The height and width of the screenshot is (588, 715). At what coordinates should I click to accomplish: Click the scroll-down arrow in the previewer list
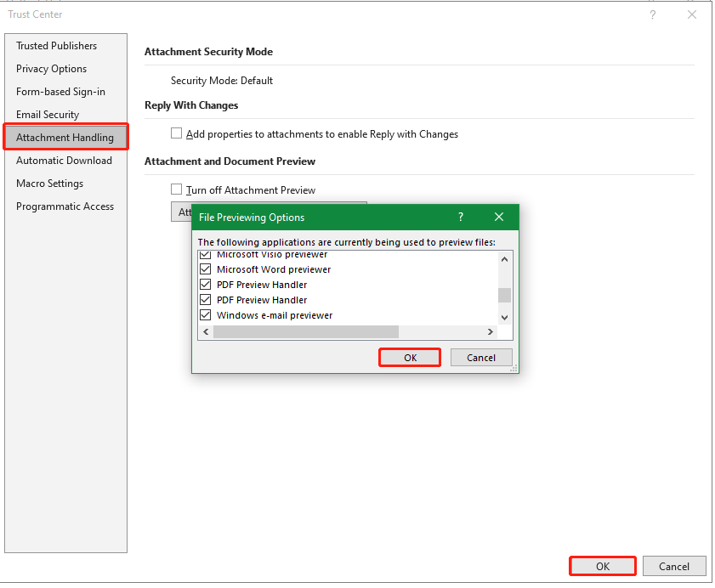(504, 317)
